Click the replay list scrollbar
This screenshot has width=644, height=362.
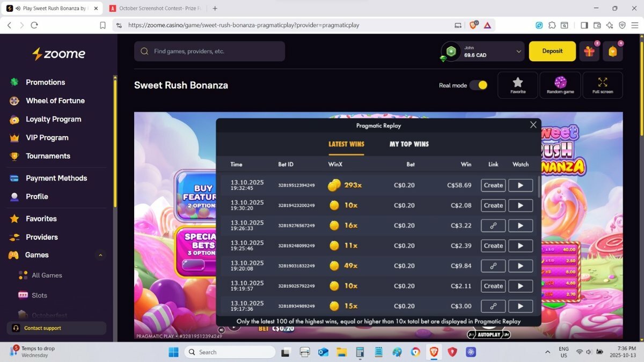539,188
